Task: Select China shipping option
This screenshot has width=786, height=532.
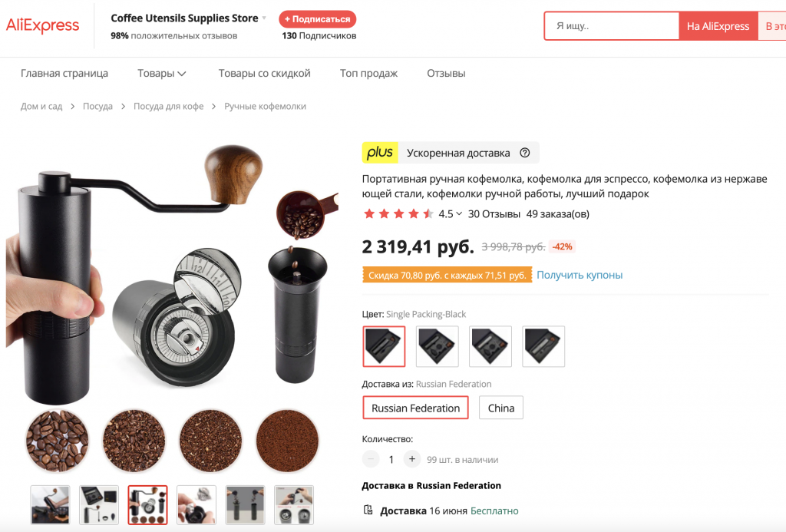Action: (500, 408)
